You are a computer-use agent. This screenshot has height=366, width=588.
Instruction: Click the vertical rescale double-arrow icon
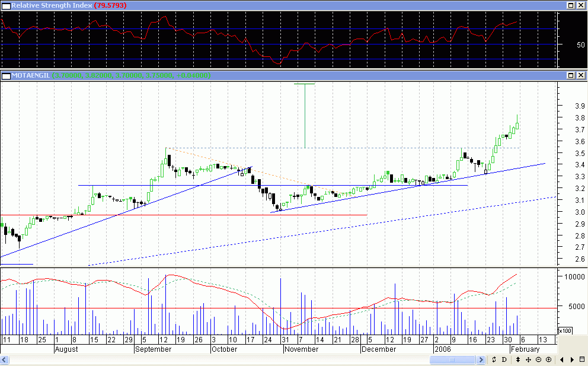[518, 360]
